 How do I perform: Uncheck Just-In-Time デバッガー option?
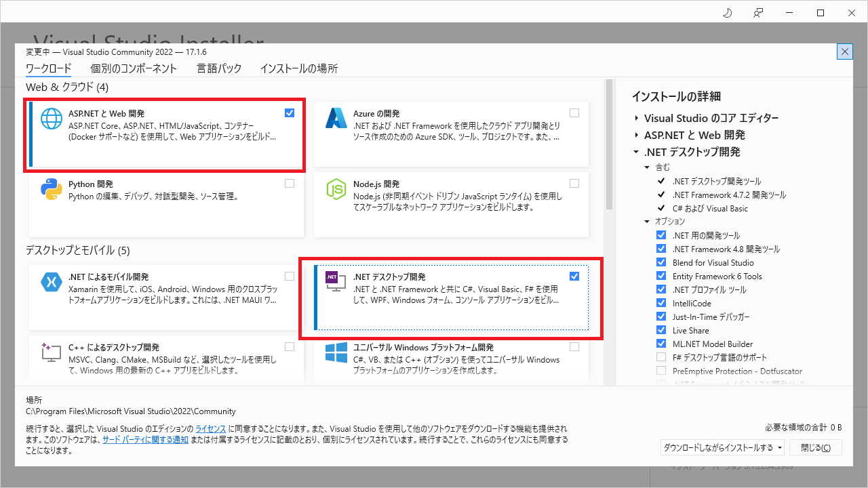click(x=661, y=317)
